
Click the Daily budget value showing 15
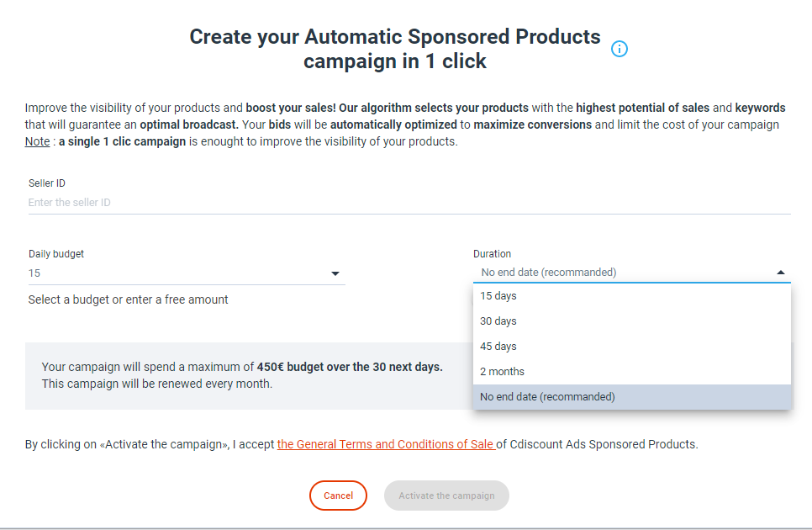[x=34, y=273]
